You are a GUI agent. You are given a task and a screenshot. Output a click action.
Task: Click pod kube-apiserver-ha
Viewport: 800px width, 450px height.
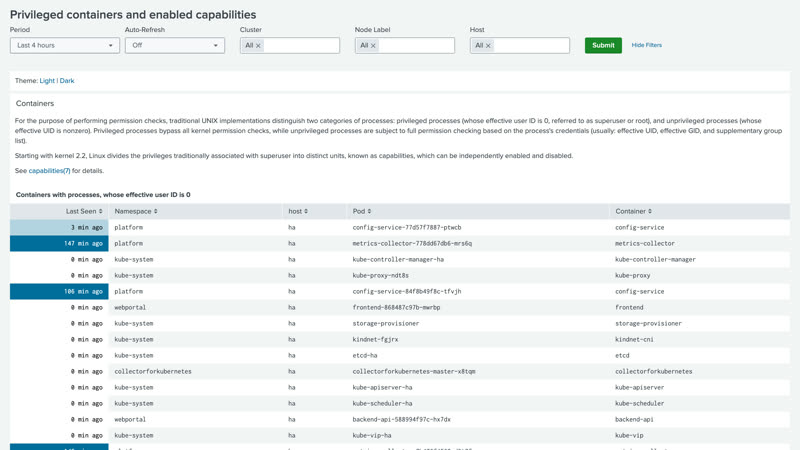(x=382, y=387)
